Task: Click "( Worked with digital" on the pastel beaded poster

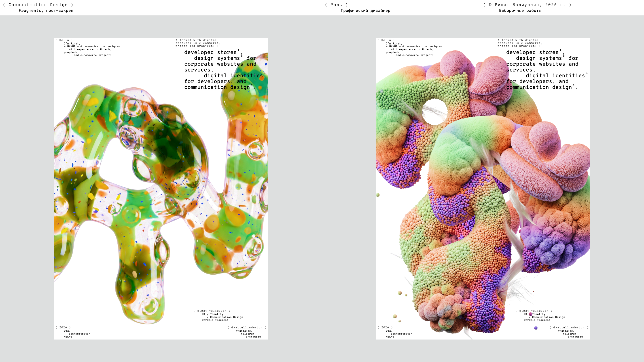Action: (x=518, y=40)
